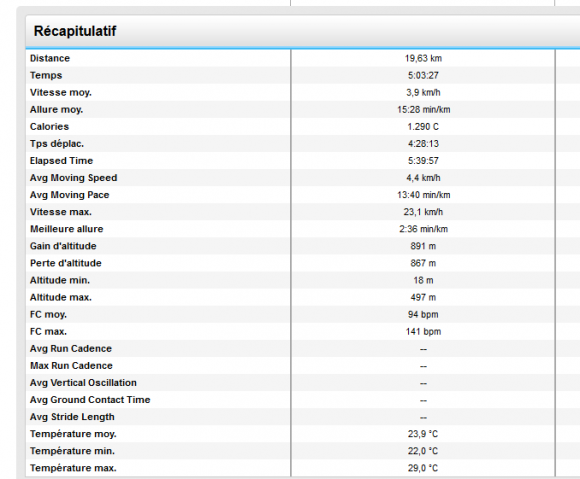This screenshot has width=580, height=479.
Task: Click the Récapitulatif panel header
Action: tap(303, 31)
